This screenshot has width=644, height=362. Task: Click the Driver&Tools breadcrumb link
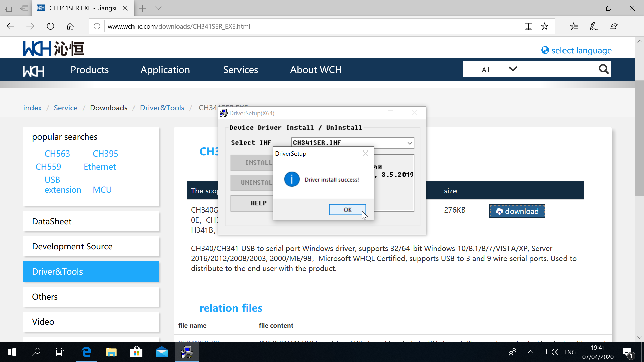[162, 108]
